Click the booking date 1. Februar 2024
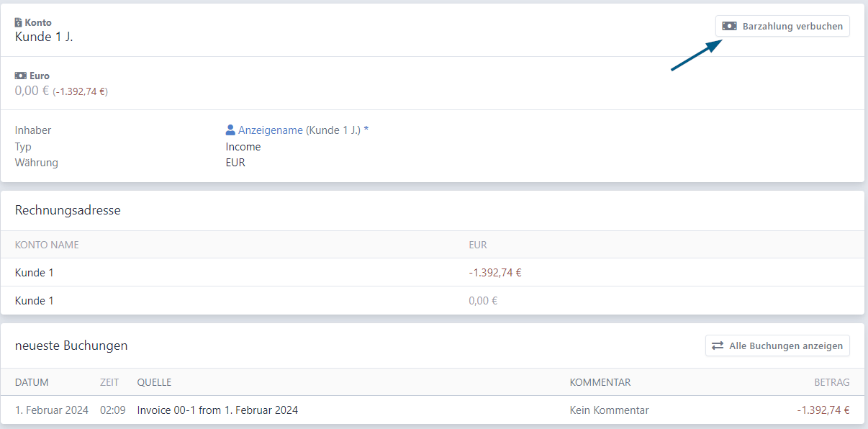 52,410
